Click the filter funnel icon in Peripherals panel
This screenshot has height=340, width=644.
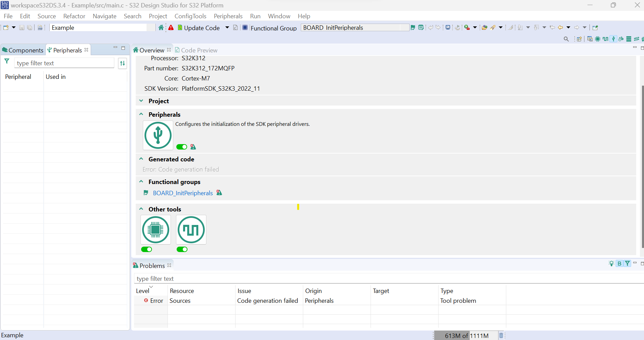[x=7, y=61]
